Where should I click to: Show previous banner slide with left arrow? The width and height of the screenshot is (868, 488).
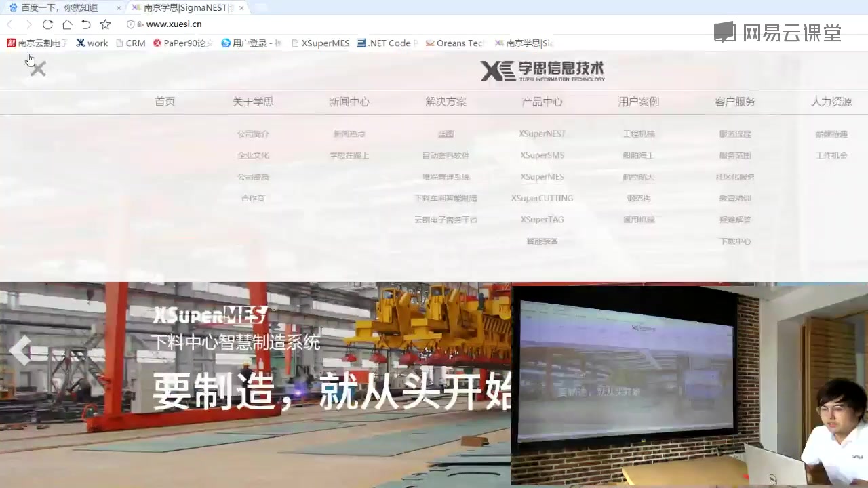click(x=20, y=350)
